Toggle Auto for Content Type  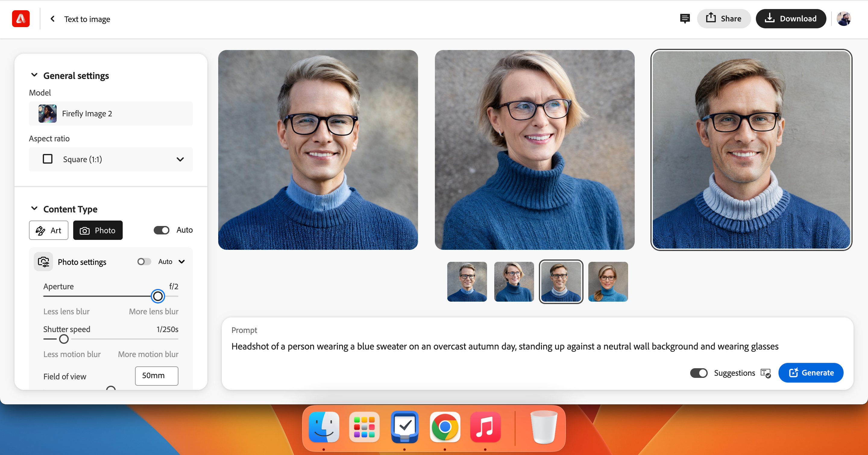click(162, 230)
